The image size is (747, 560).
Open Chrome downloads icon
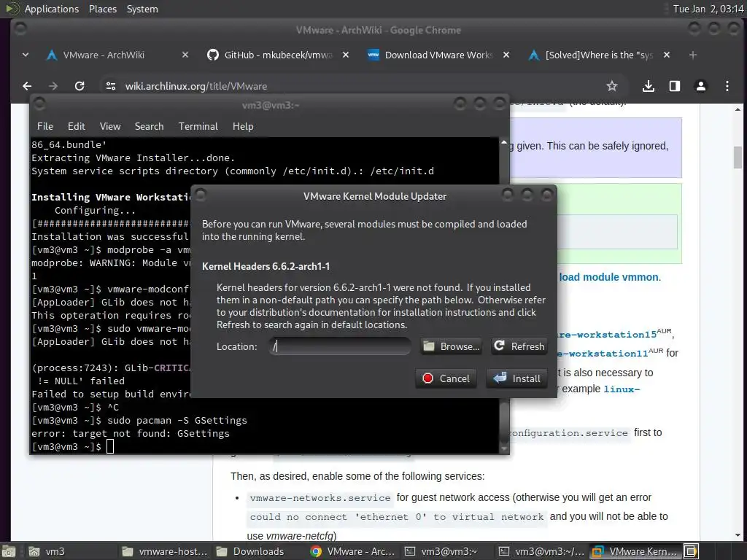point(648,86)
